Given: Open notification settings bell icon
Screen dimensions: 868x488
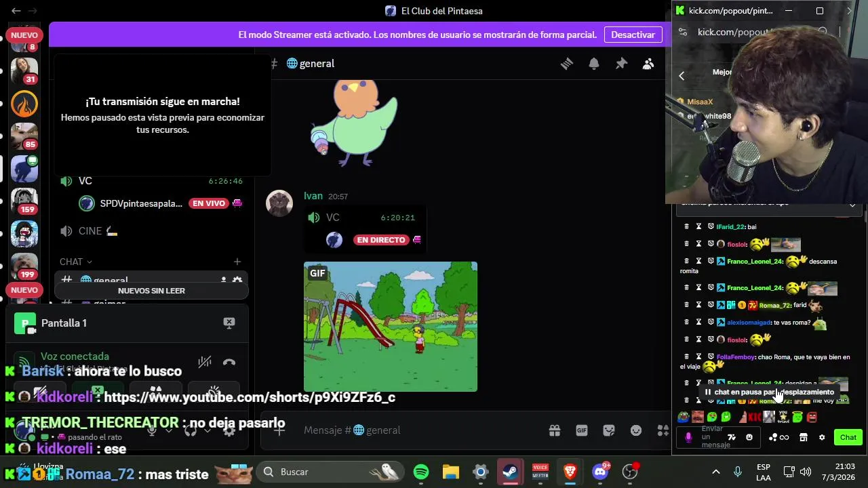Looking at the screenshot, I should (x=594, y=64).
